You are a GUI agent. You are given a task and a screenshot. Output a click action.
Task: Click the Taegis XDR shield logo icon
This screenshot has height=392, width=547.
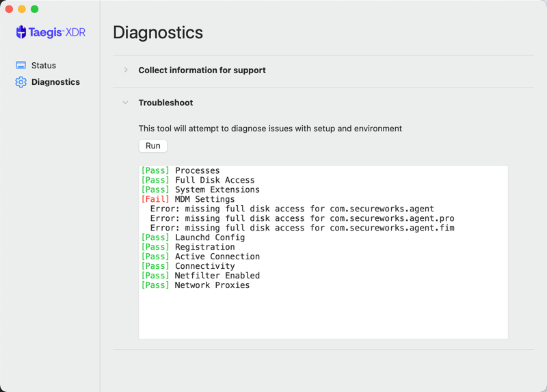click(x=21, y=32)
